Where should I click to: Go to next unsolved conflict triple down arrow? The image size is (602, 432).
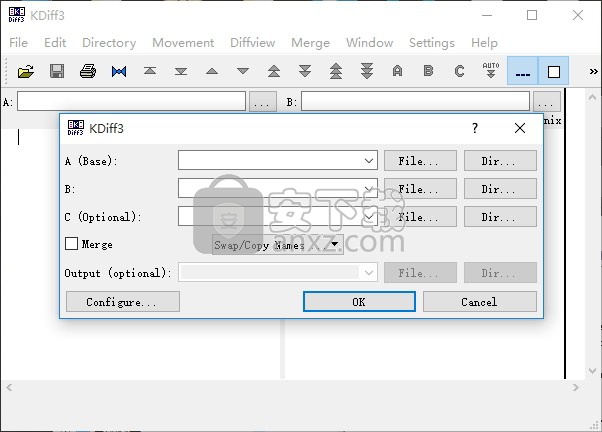(367, 71)
